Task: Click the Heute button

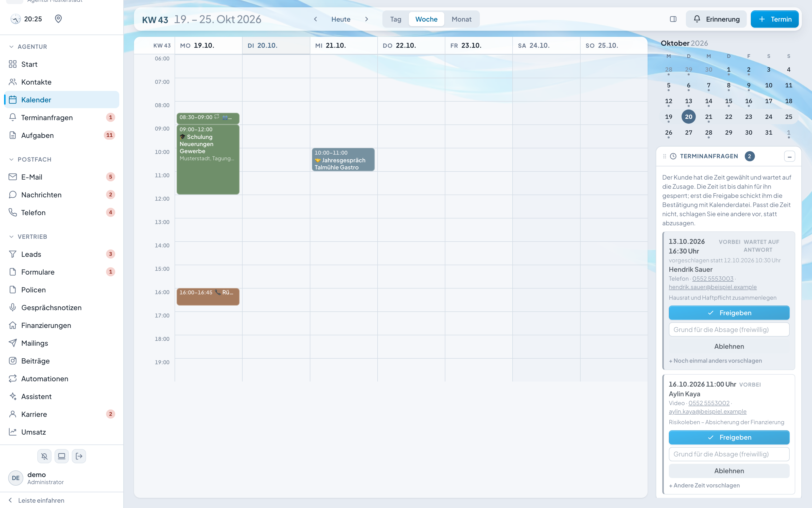Action: 341,19
